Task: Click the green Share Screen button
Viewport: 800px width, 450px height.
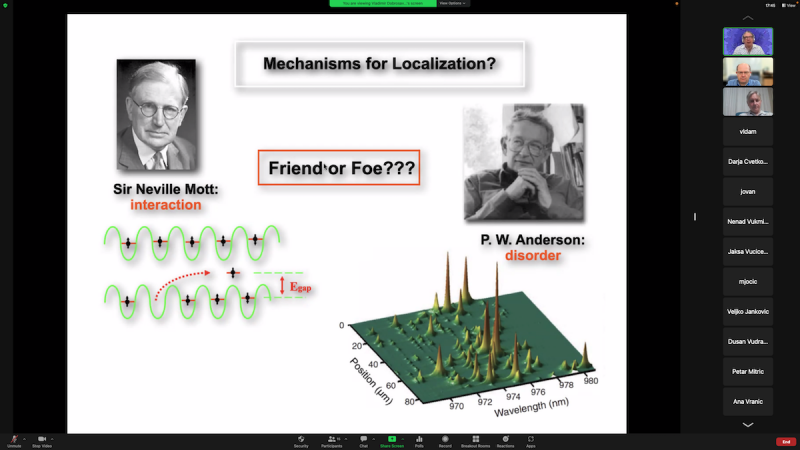Action: pyautogui.click(x=392, y=440)
